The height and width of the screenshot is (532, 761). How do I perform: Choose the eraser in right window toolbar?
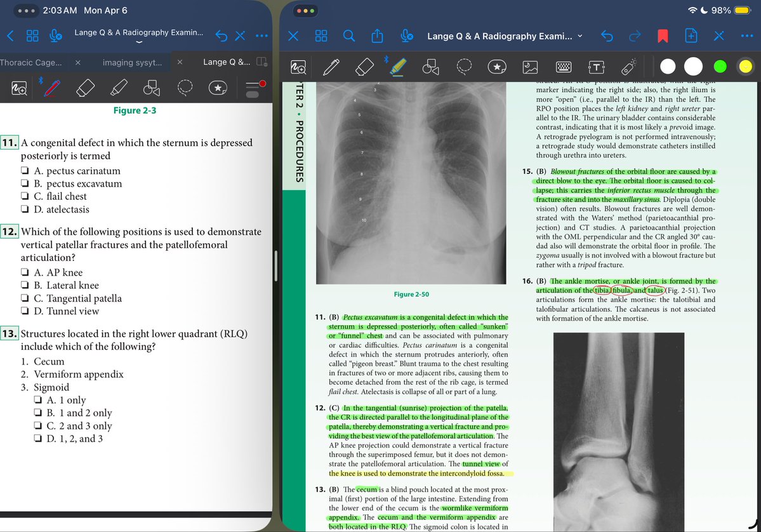364,67
